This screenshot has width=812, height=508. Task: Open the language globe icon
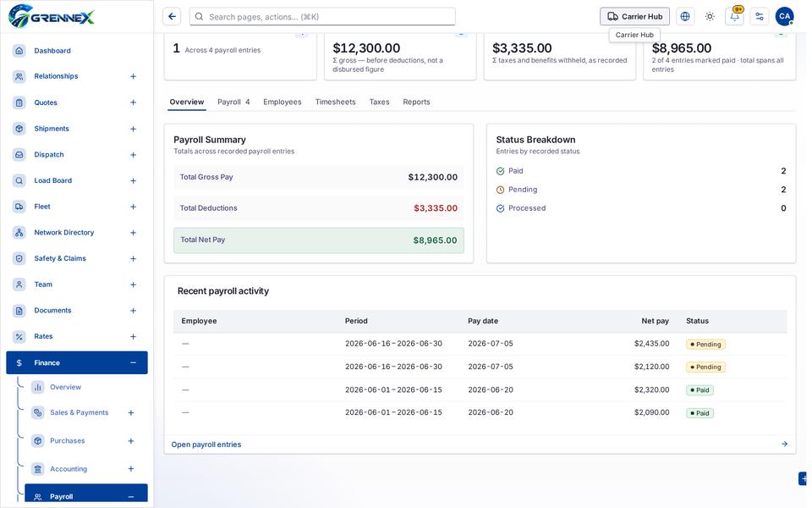tap(685, 16)
